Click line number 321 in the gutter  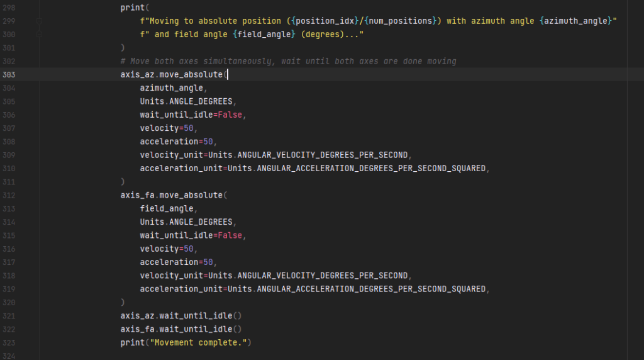tap(9, 316)
